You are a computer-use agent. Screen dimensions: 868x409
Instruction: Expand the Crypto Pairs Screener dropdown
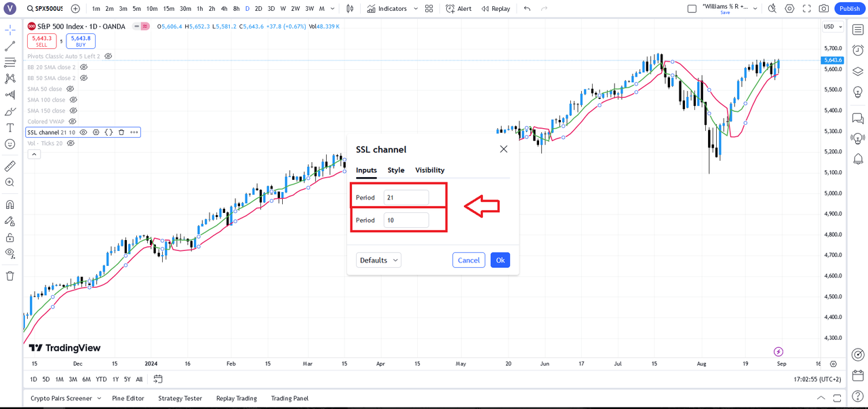click(x=99, y=398)
